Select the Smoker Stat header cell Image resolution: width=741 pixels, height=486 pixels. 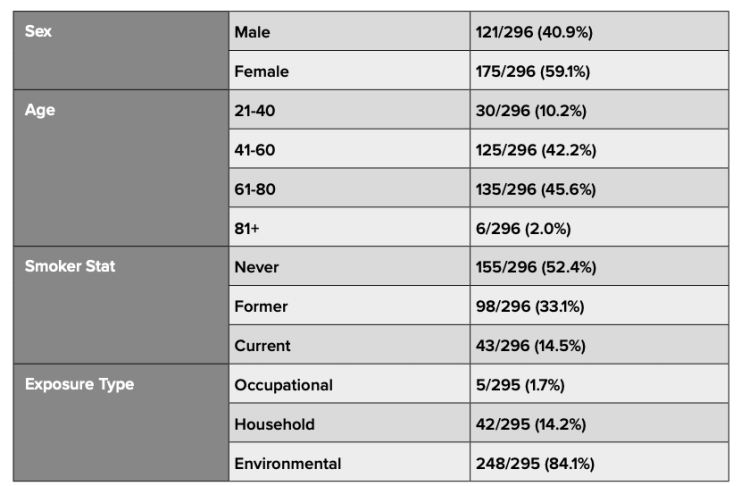pos(121,305)
